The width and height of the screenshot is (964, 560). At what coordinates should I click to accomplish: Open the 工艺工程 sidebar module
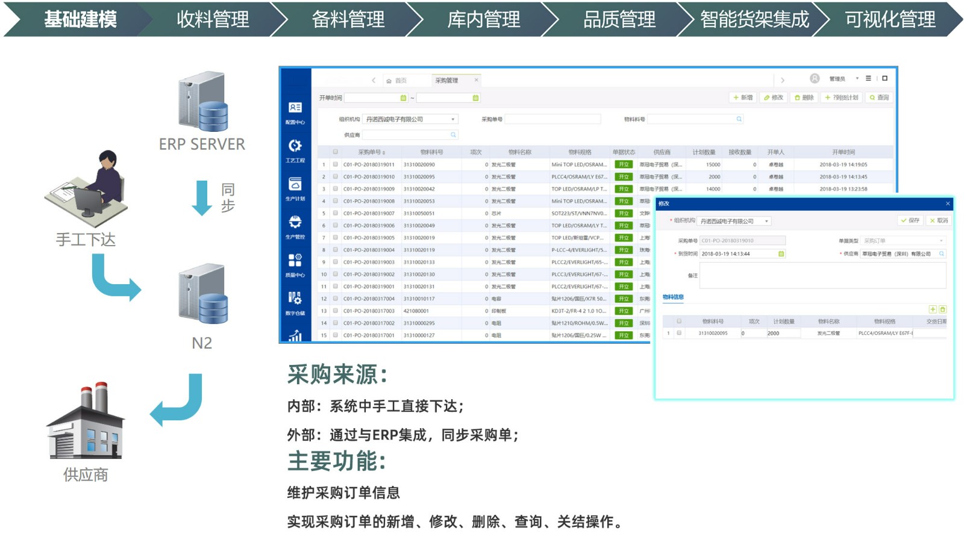[295, 149]
